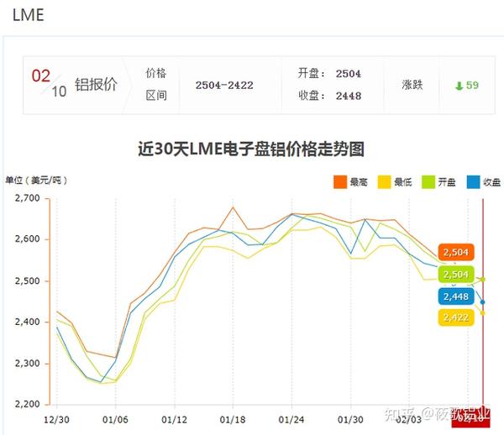Click the 单位（美元/吨）axis unit label
This screenshot has width=504, height=435.
click(x=36, y=181)
